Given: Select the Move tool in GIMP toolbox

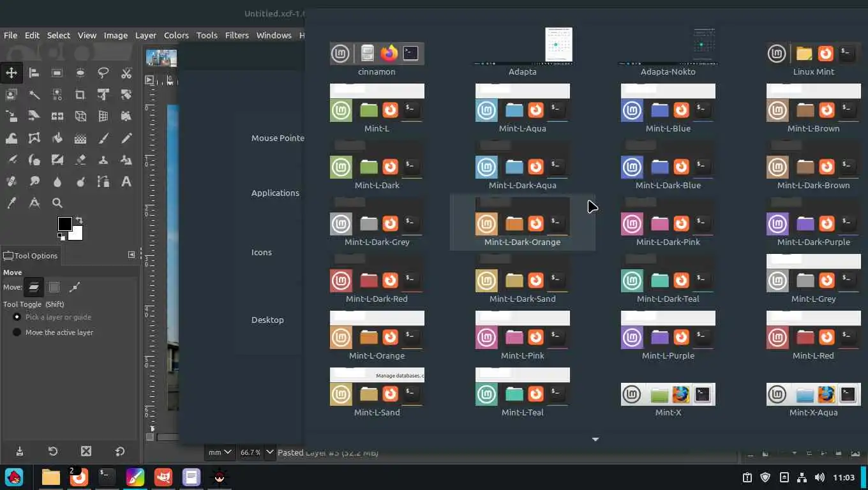Looking at the screenshot, I should tap(11, 73).
